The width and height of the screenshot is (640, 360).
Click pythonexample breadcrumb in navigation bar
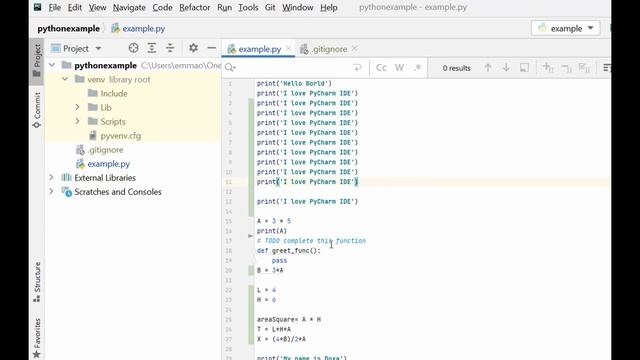(x=69, y=29)
